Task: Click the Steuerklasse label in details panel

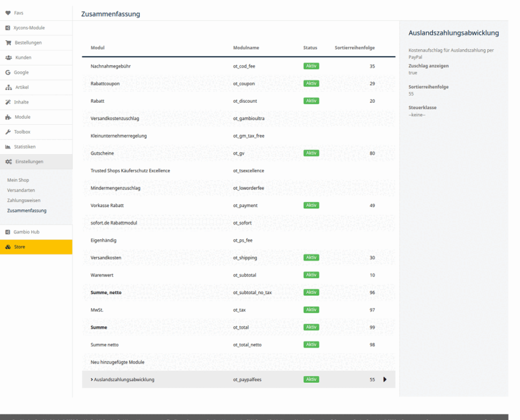Action: pos(423,108)
